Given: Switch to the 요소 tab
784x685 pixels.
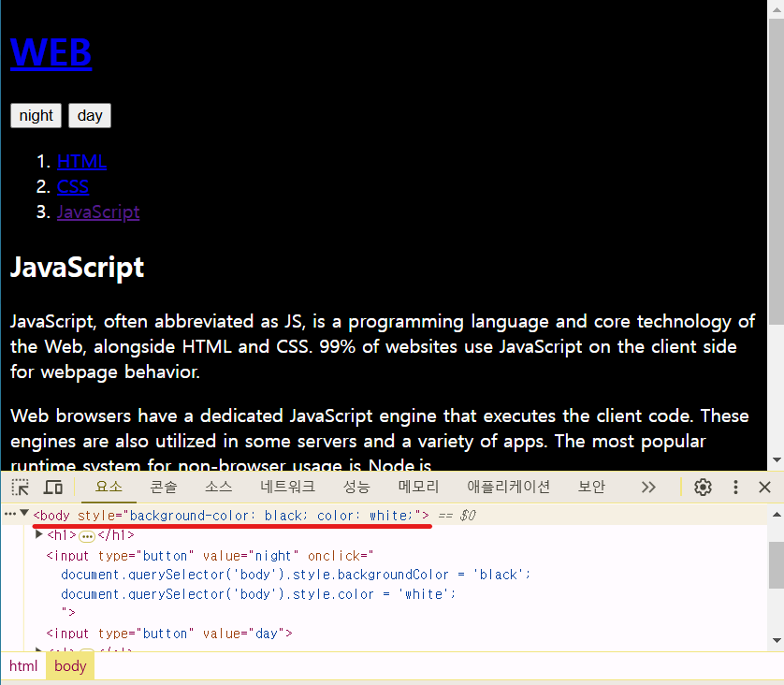Looking at the screenshot, I should [x=109, y=487].
